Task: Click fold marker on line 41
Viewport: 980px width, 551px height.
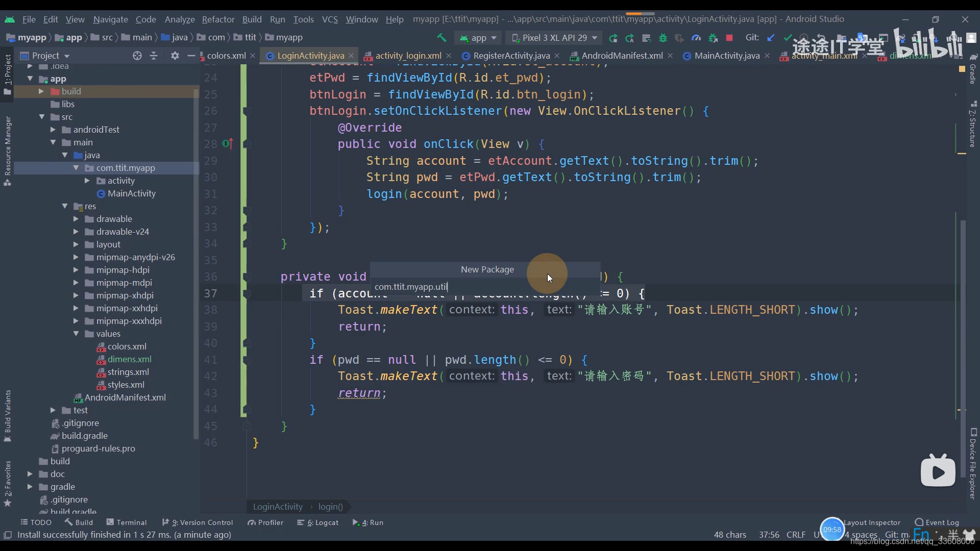Action: pyautogui.click(x=247, y=360)
